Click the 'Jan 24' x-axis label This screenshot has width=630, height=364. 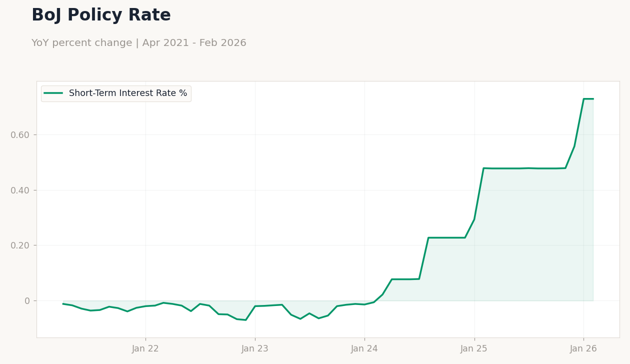click(364, 349)
